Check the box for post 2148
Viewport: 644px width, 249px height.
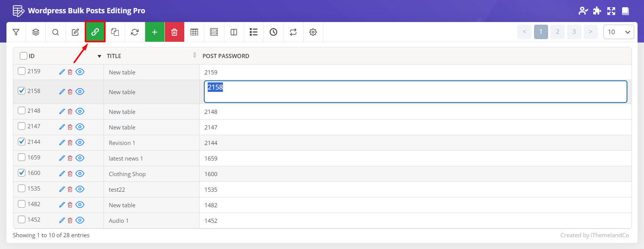pyautogui.click(x=22, y=110)
